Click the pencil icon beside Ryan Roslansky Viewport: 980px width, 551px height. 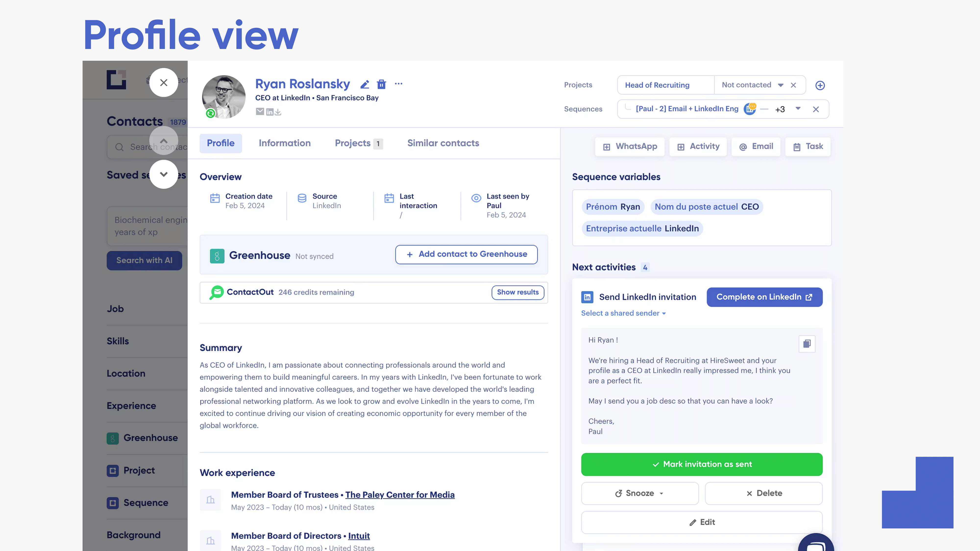pyautogui.click(x=365, y=84)
